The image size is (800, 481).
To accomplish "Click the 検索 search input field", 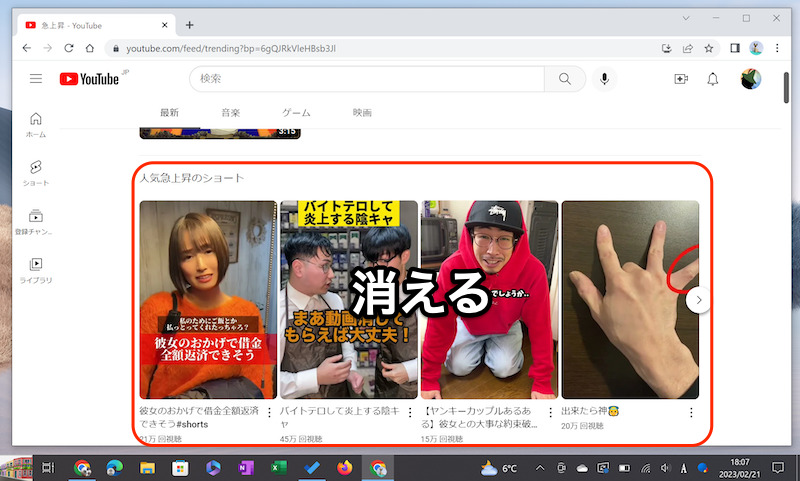I will point(366,79).
